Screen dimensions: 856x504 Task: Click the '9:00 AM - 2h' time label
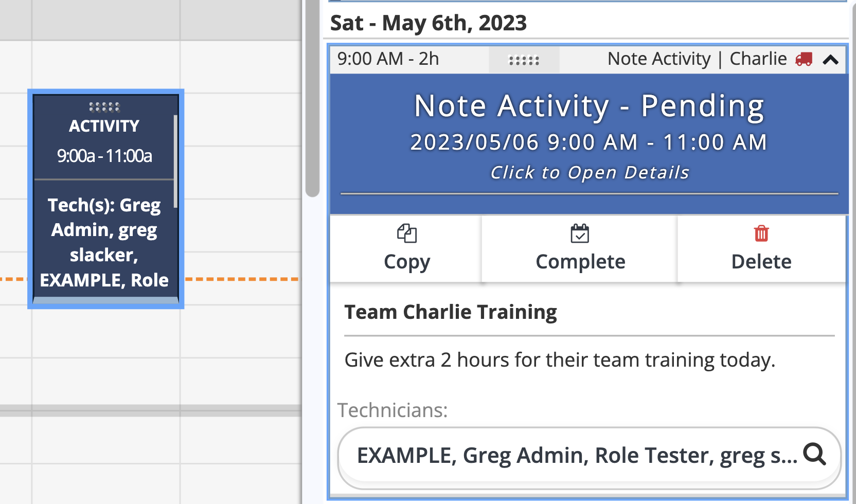pos(388,59)
